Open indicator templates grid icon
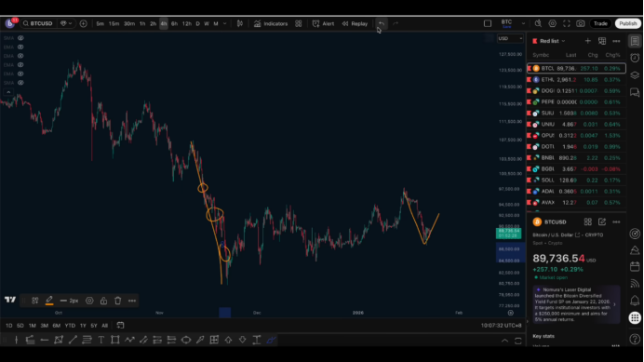The width and height of the screenshot is (644, 362). coord(299,23)
